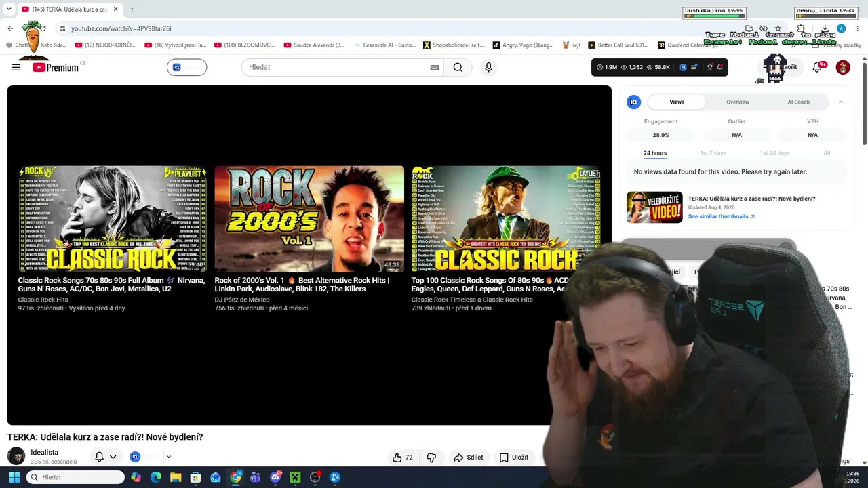Open the tab search dropdown arrow
The width and height of the screenshot is (868, 488).
click(9, 9)
